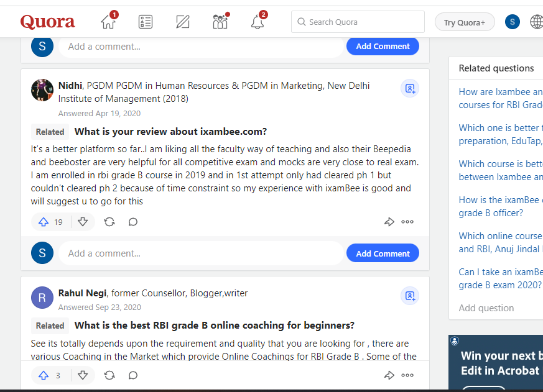This screenshot has width=543, height=392.
Task: Open related question 'Which online course'
Action: point(501,242)
